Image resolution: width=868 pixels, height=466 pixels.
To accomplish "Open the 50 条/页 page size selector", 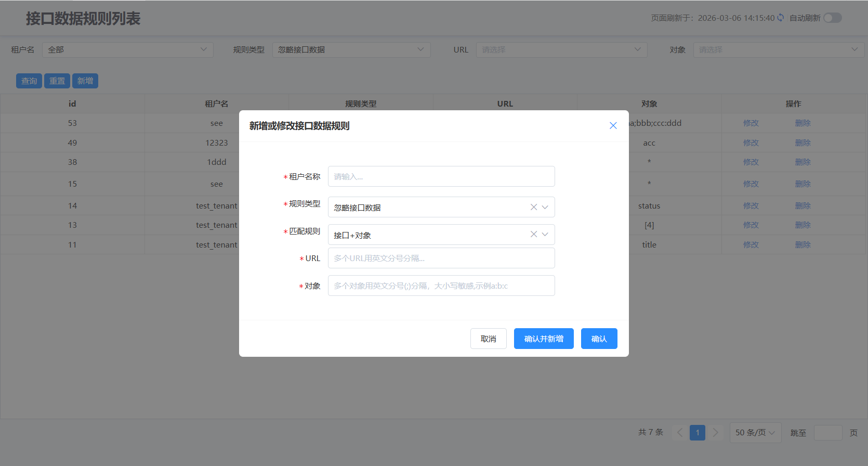I will 755,433.
